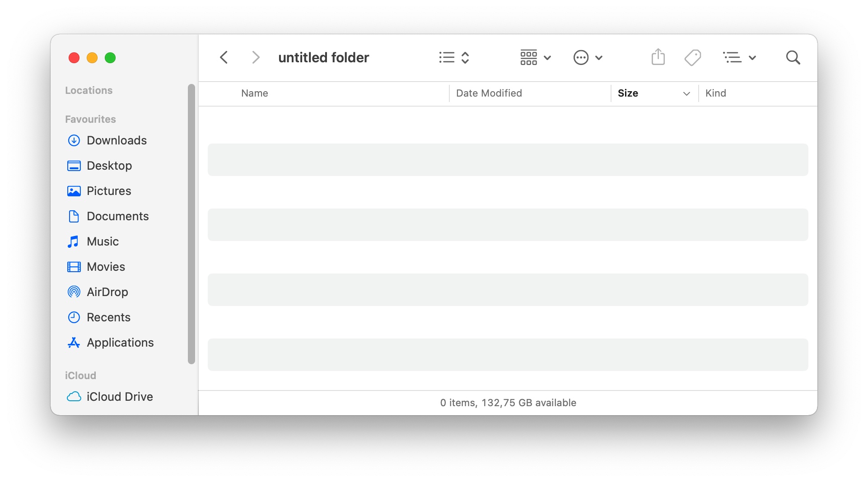Sort by the Size column
This screenshot has height=482, width=868.
(x=628, y=93)
